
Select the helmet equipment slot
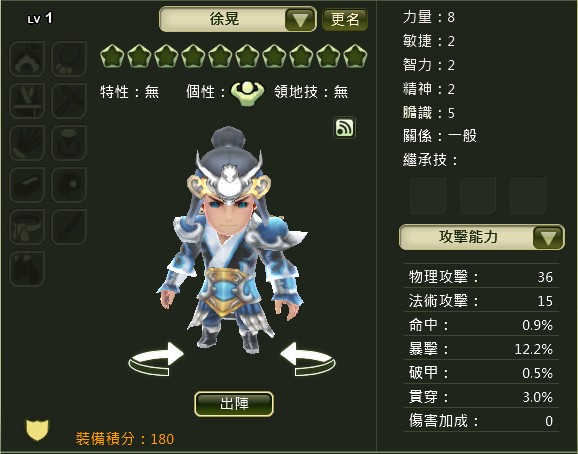27,59
